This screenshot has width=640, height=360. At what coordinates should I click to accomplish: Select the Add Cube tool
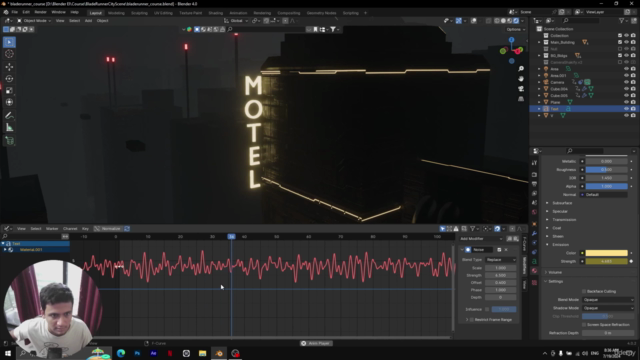coord(9,141)
